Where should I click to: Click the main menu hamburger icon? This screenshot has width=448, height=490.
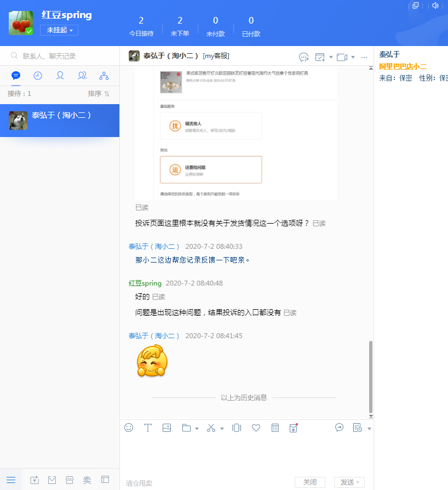point(11,480)
